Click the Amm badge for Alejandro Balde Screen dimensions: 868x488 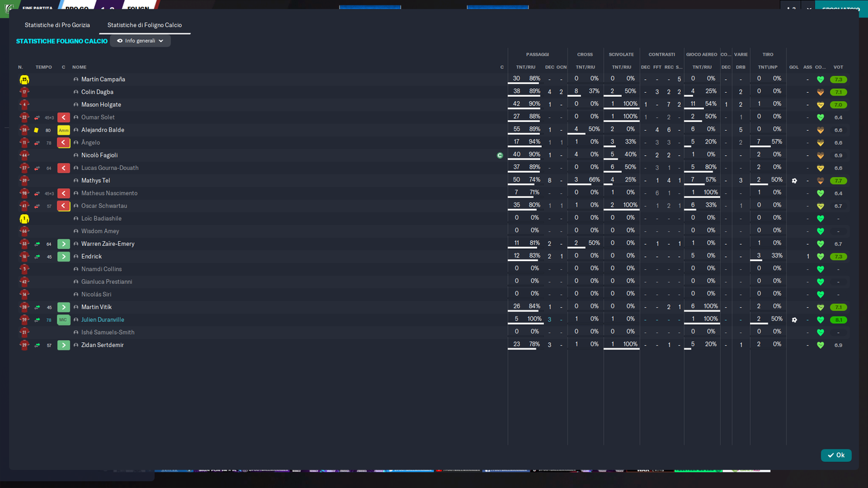point(64,130)
